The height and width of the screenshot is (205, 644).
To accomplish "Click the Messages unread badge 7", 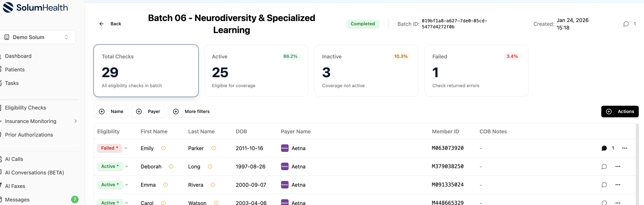I will coord(75,199).
